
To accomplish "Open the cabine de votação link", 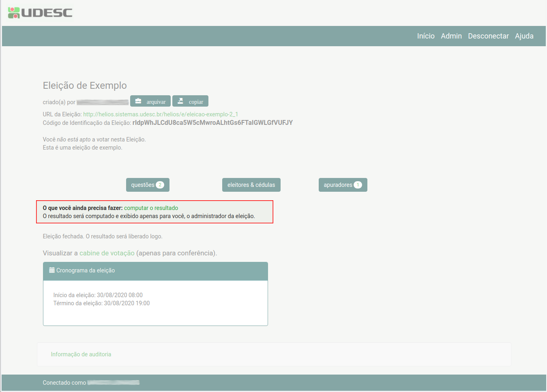I will [107, 253].
